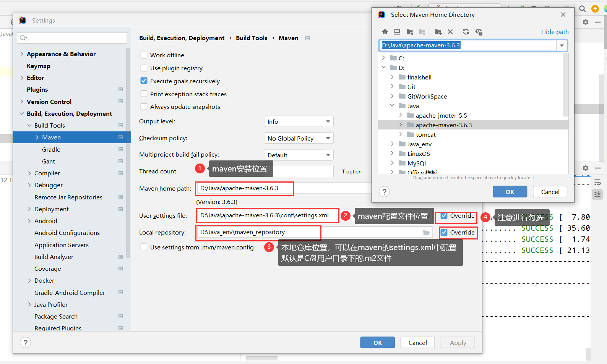Open Remote Jar Repositories settings page
The width and height of the screenshot is (607, 364).
tap(68, 197)
